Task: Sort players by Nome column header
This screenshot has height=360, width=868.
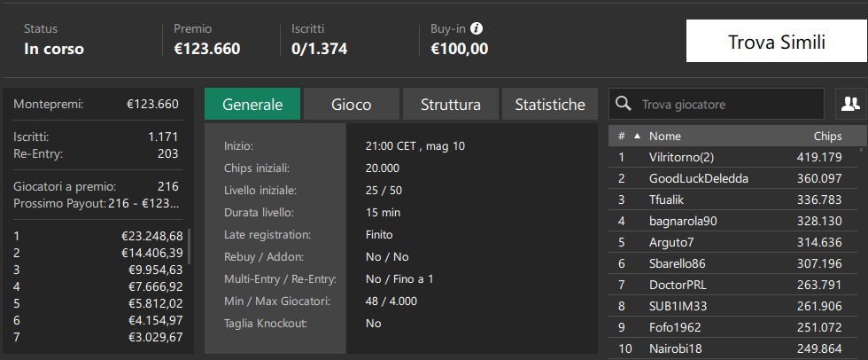Action: pyautogui.click(x=665, y=137)
